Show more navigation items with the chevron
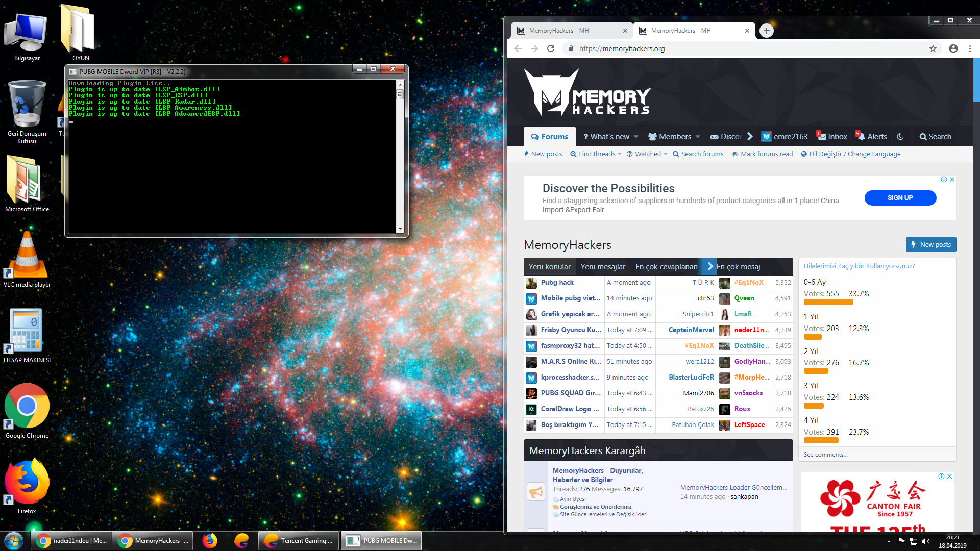Viewport: 980px width, 551px height. point(750,136)
